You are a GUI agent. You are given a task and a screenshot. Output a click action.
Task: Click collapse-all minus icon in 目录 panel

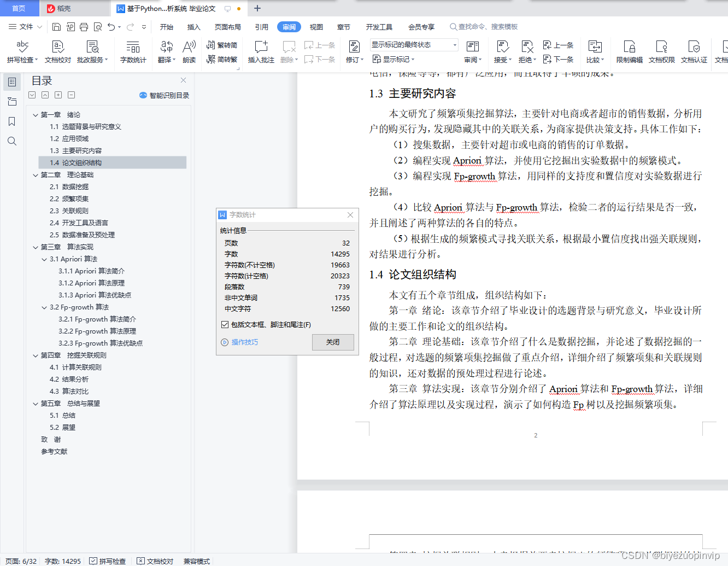coord(71,95)
